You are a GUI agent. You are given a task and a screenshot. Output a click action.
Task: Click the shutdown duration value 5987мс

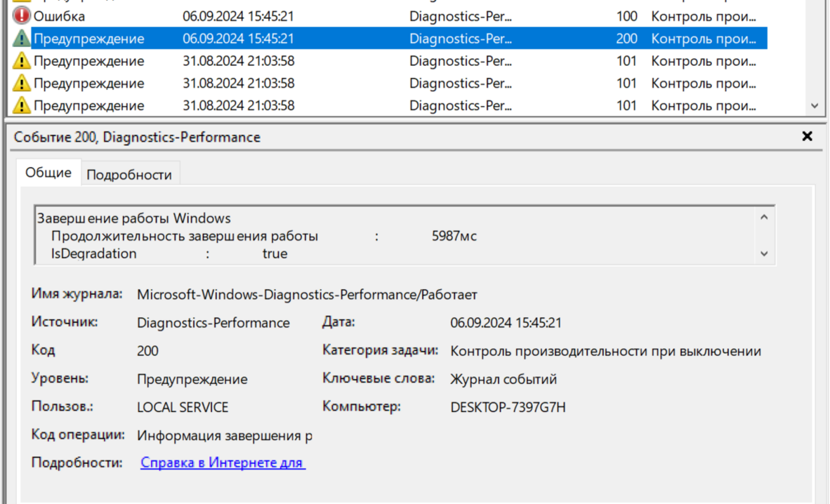tap(454, 237)
